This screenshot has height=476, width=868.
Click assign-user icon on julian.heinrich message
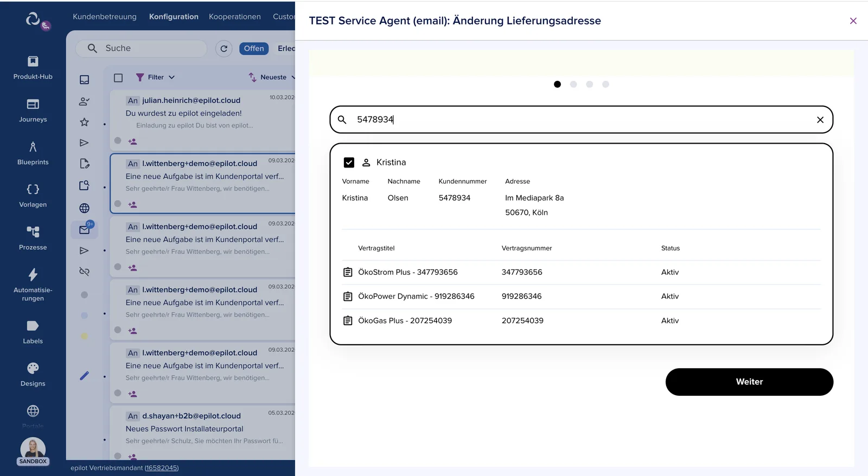132,141
